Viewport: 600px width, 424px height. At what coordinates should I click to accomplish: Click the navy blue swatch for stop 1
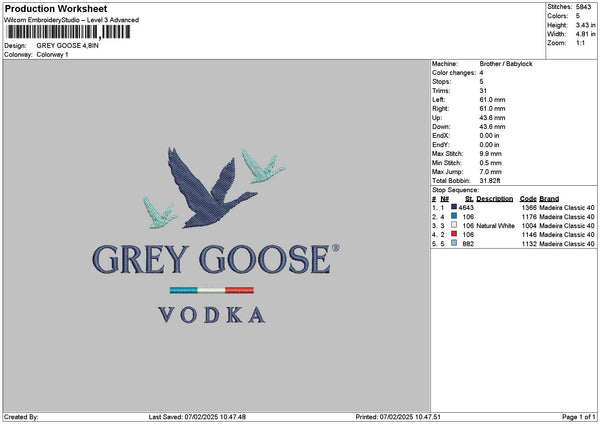454,207
